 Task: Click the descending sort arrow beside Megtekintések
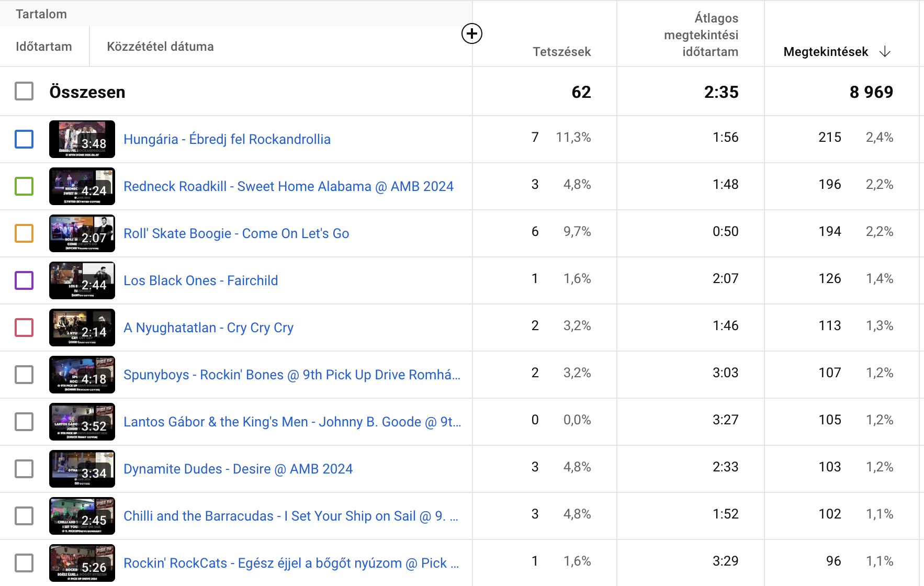pos(885,52)
